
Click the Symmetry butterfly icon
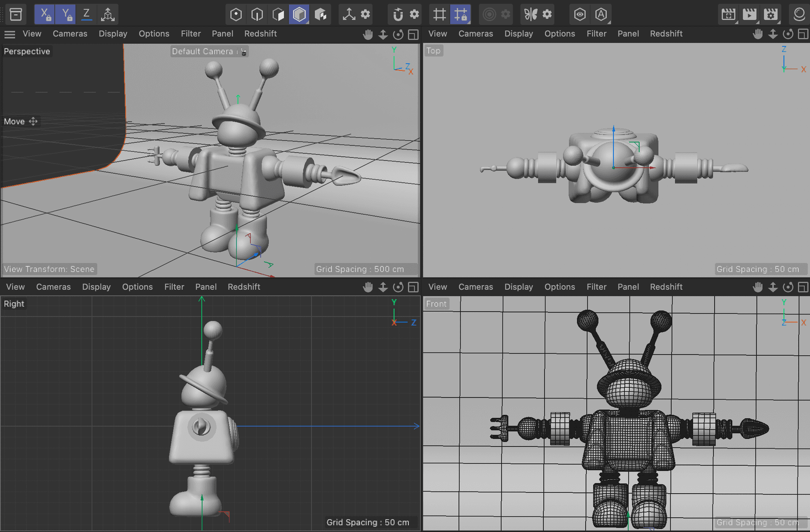tap(530, 14)
